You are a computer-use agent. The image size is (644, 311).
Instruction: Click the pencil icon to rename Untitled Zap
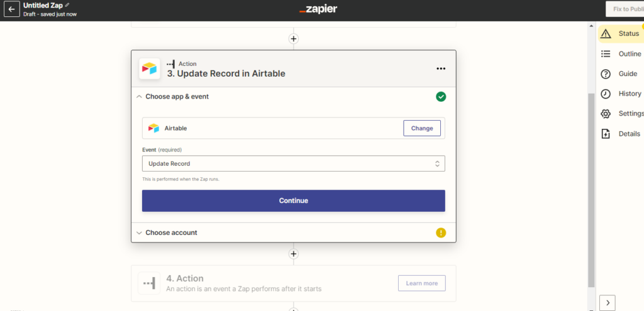[67, 5]
